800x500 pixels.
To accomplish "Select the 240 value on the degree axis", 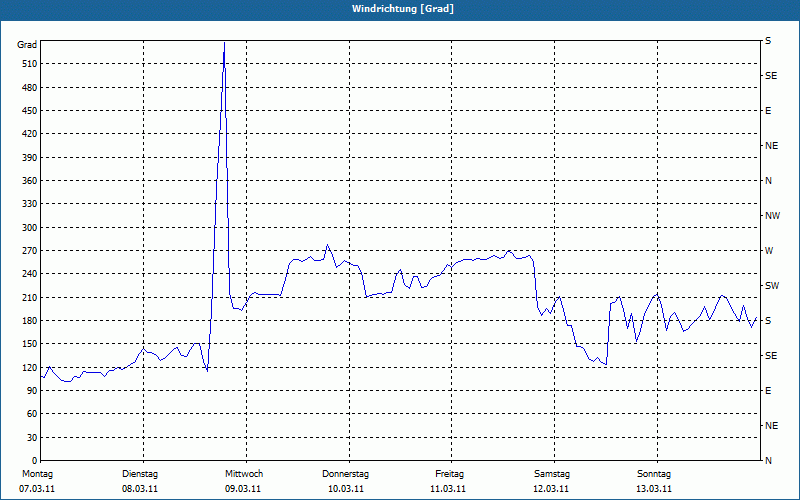I will (30, 274).
